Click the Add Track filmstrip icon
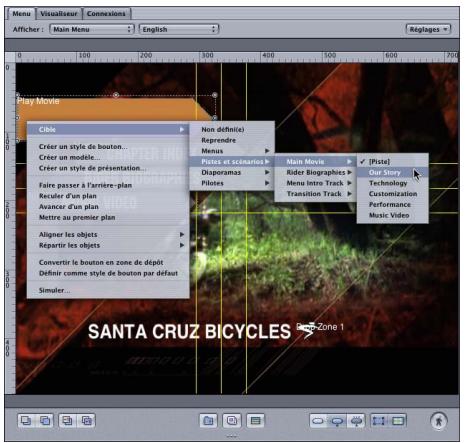Image resolution: width=465 pixels, height=443 pixels. 255,421
